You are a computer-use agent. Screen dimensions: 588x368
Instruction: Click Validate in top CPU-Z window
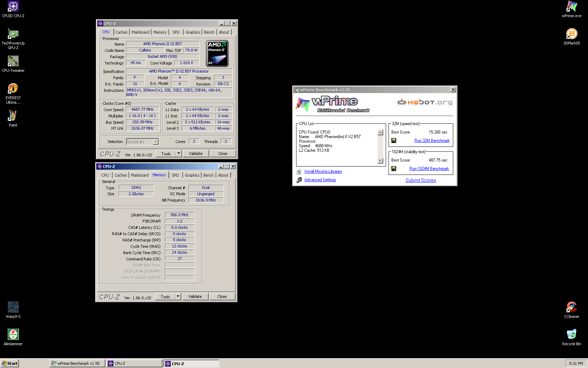[196, 154]
